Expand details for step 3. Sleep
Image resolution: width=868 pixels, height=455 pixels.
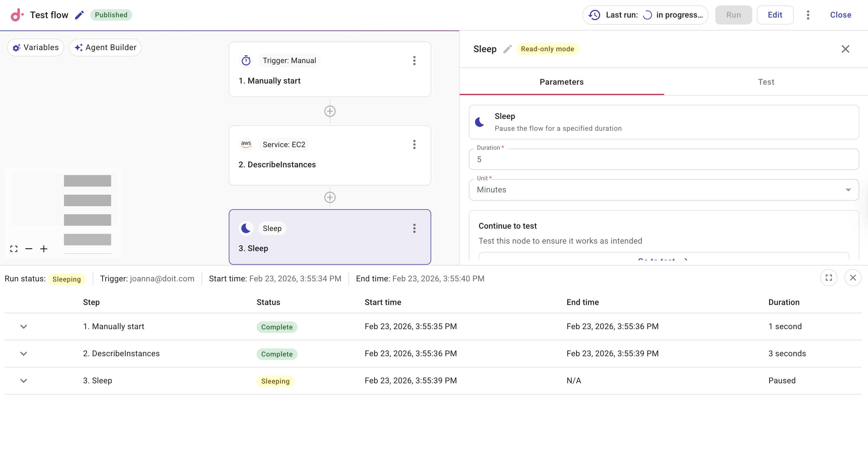(23, 380)
